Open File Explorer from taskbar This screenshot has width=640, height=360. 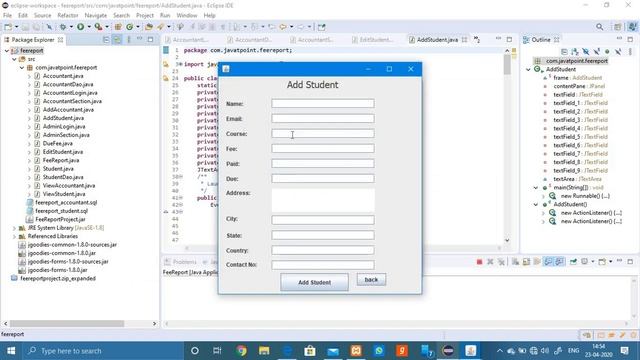click(264, 351)
